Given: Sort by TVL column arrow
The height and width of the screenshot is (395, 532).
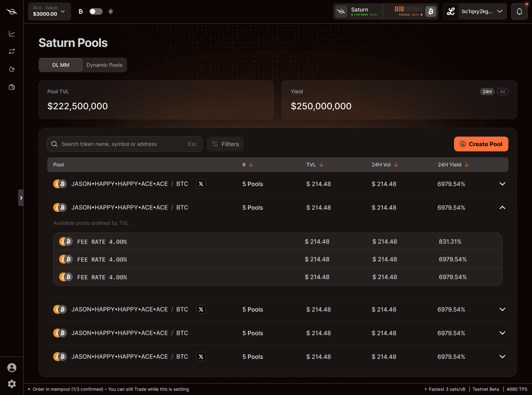Looking at the screenshot, I should pyautogui.click(x=321, y=165).
